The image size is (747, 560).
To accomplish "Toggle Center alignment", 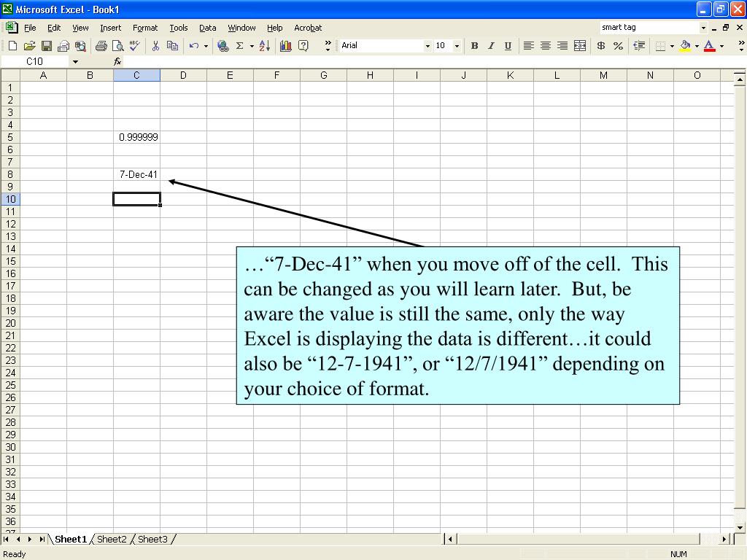I will point(546,46).
